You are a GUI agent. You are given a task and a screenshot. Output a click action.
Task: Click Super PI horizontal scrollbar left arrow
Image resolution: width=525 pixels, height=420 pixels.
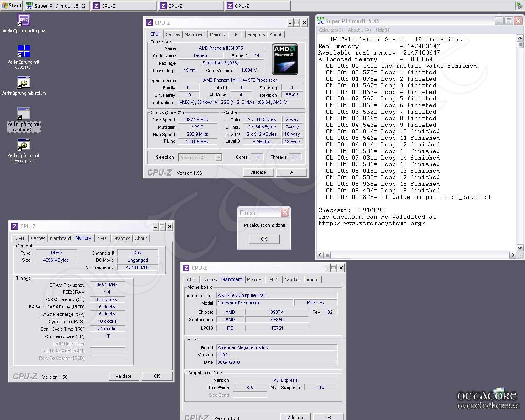[x=320, y=255]
